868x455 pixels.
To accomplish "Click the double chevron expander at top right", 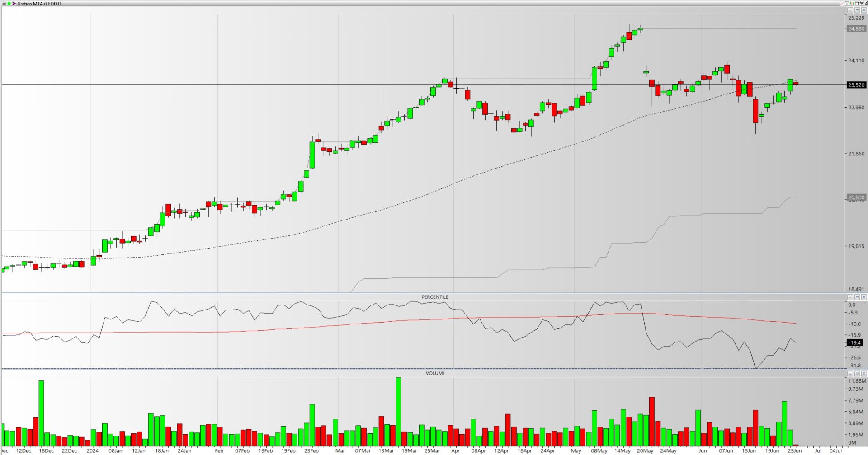I will click(866, 3).
